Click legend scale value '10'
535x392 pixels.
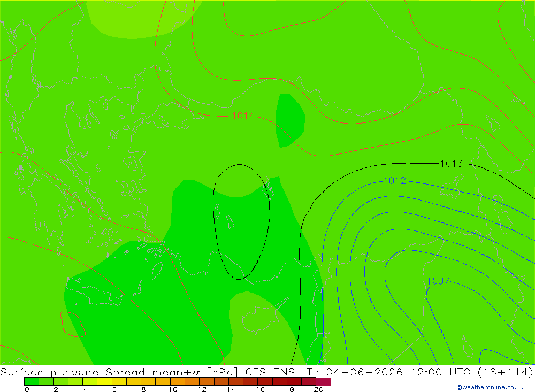coord(173,389)
